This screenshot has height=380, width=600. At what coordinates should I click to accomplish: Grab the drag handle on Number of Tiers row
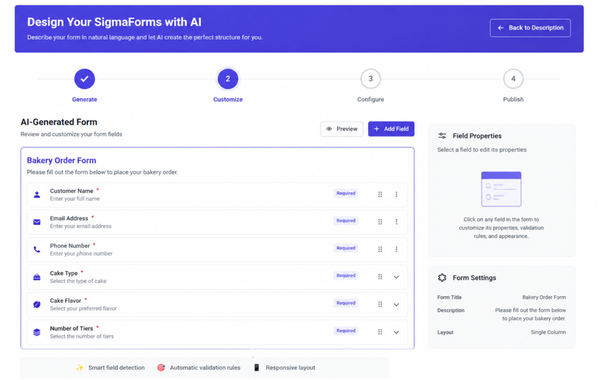pyautogui.click(x=380, y=332)
